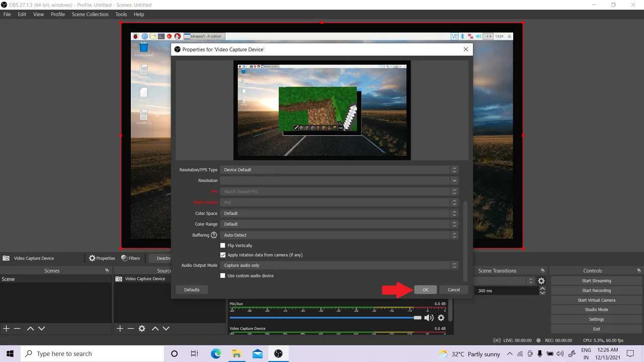Open Filters for Video Capture Device
The width and height of the screenshot is (644, 362).
click(x=131, y=258)
